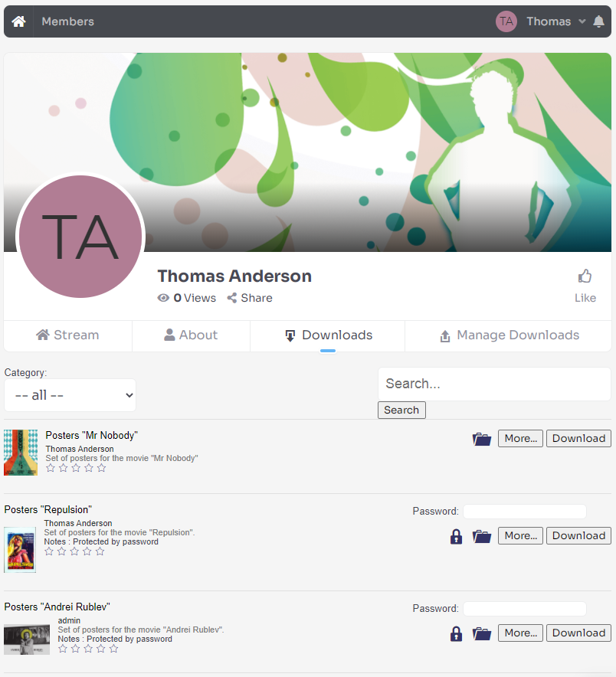This screenshot has height=677, width=616.
Task: Click folder icon for Posters "Andrei Rublev"
Action: pyautogui.click(x=482, y=633)
